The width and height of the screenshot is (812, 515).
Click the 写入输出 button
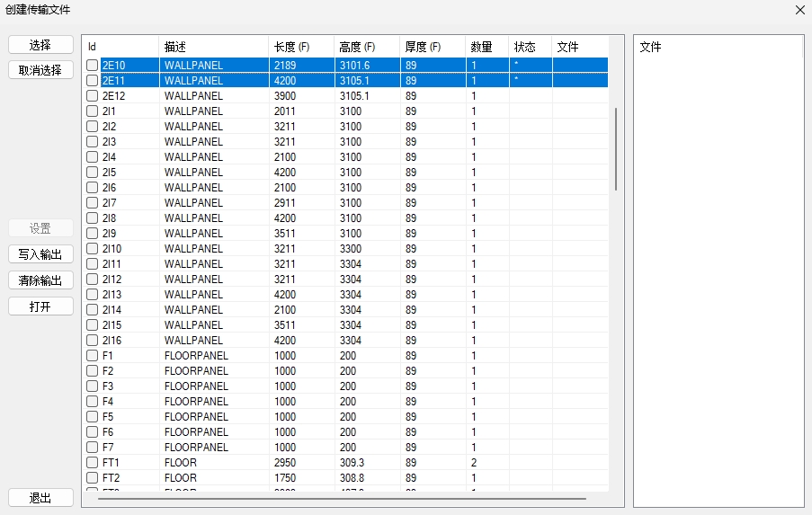40,254
